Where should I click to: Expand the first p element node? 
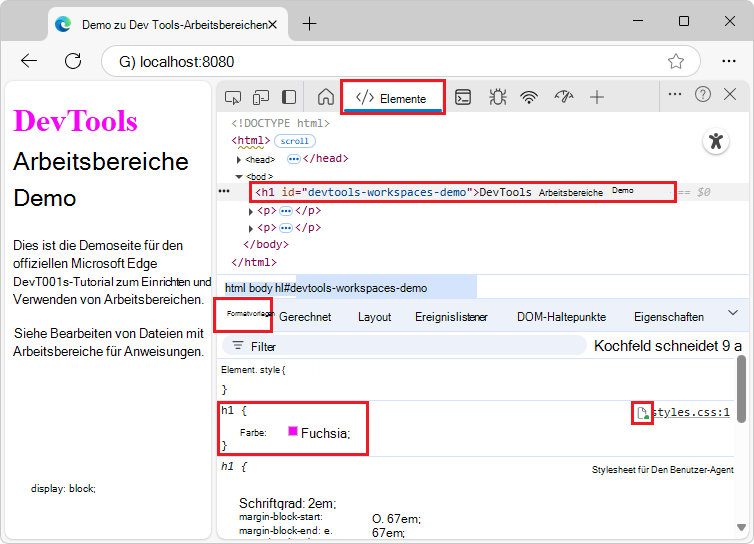tap(251, 211)
